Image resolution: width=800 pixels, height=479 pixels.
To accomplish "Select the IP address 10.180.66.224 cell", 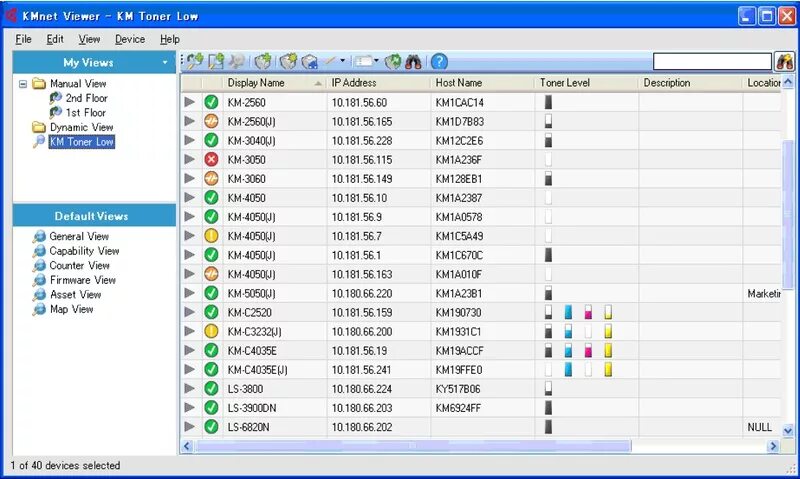I will click(379, 389).
